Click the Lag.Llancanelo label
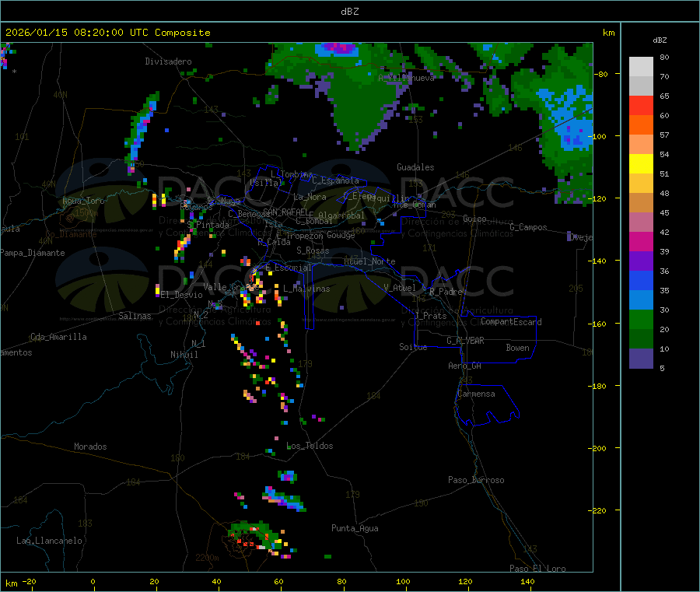Image resolution: width=700 pixels, height=592 pixels. tap(50, 541)
